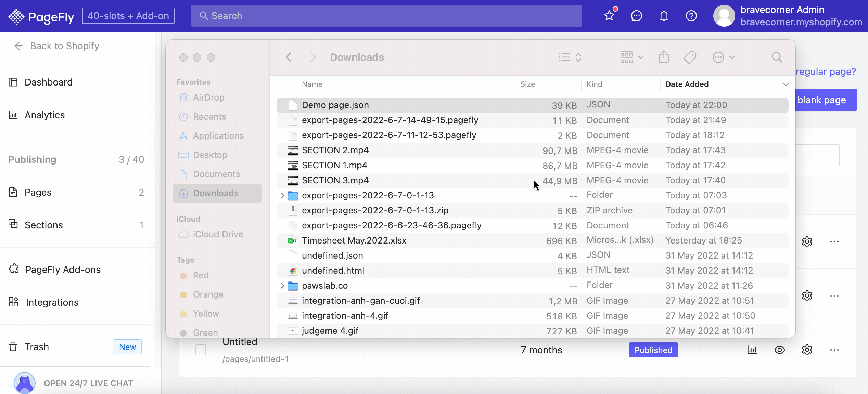Click the New badge beside Trash
Screen dimensions: 868x394
128,347
